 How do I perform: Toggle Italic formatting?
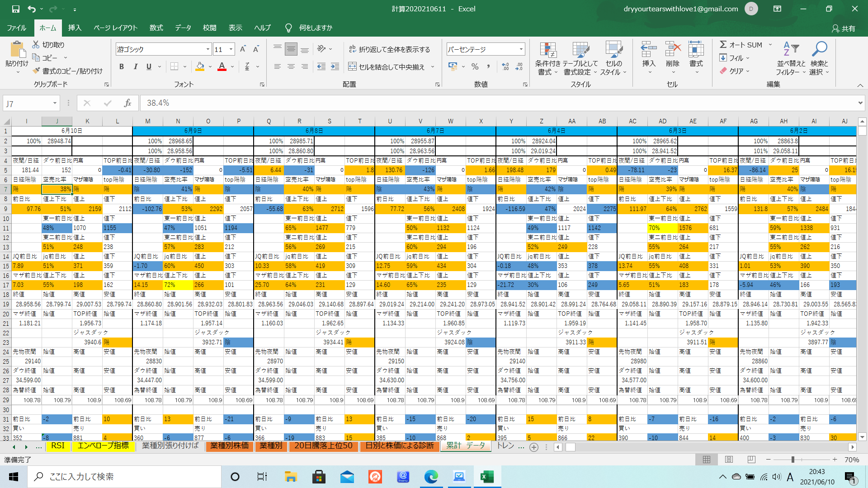(135, 67)
